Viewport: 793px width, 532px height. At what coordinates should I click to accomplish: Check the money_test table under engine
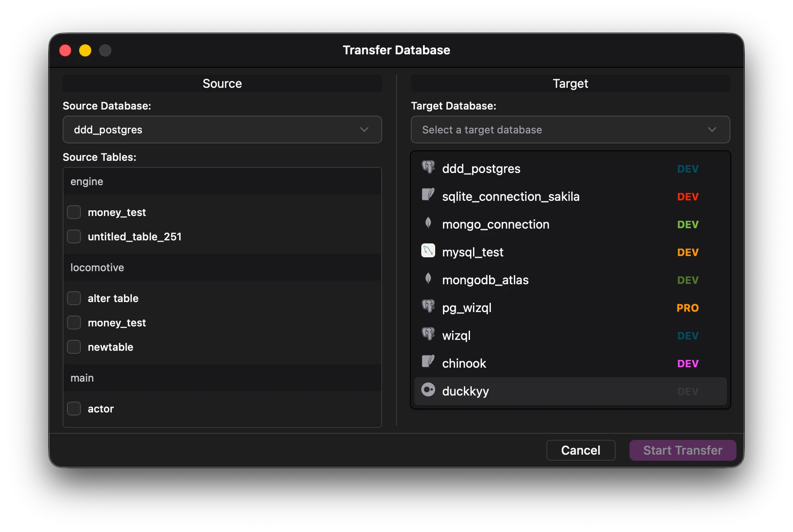[x=74, y=212]
